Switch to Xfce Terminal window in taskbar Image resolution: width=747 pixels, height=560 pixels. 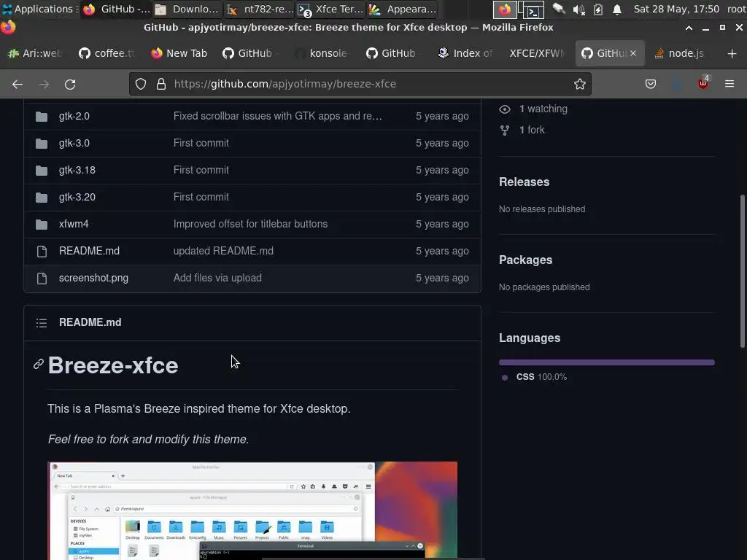330,9
